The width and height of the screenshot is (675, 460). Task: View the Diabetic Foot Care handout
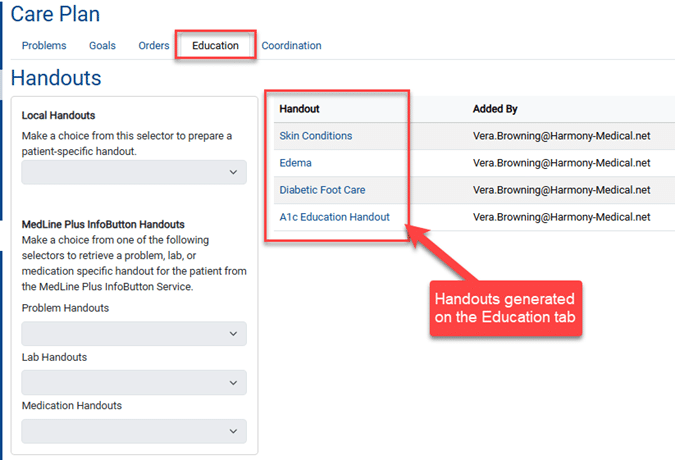pos(322,190)
